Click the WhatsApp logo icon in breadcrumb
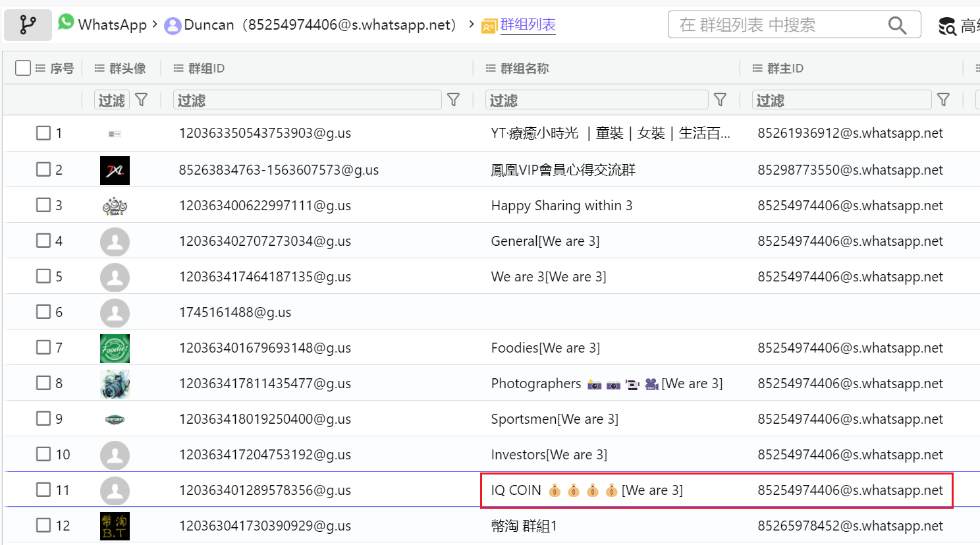The image size is (980, 545). 66,22
